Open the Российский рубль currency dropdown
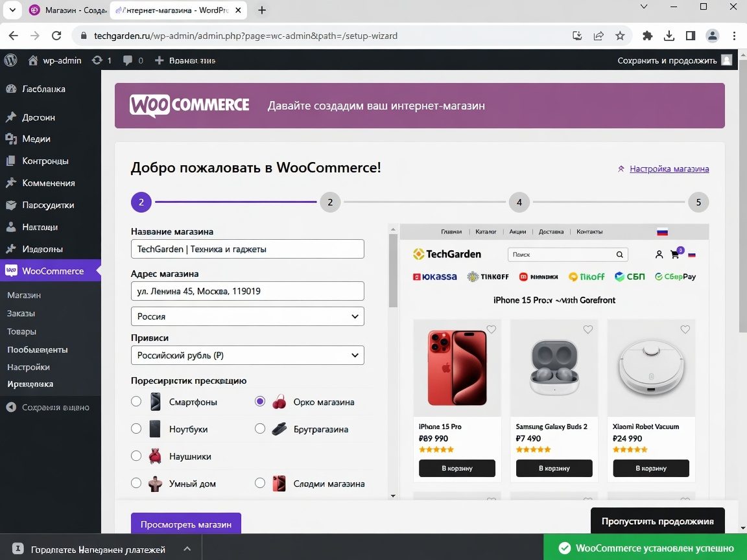 (x=247, y=355)
